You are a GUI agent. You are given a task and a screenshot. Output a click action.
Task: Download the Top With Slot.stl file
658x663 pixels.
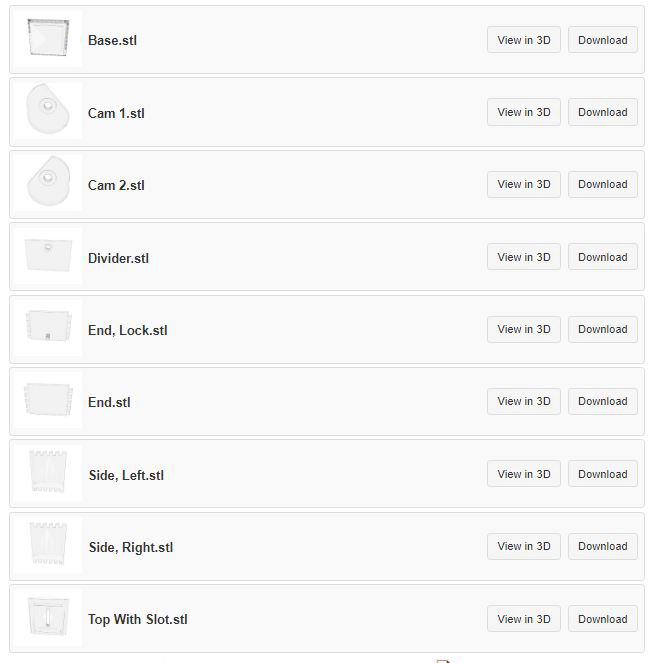tap(603, 619)
